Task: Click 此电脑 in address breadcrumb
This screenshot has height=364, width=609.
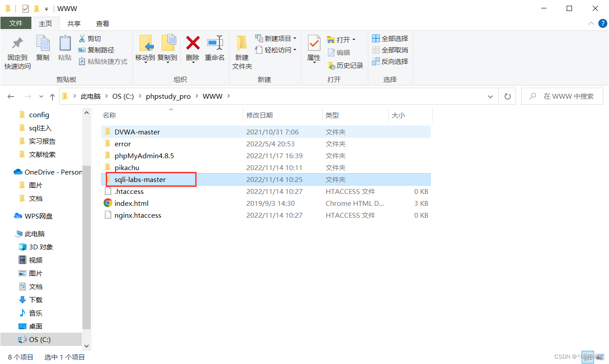Action: (x=90, y=96)
